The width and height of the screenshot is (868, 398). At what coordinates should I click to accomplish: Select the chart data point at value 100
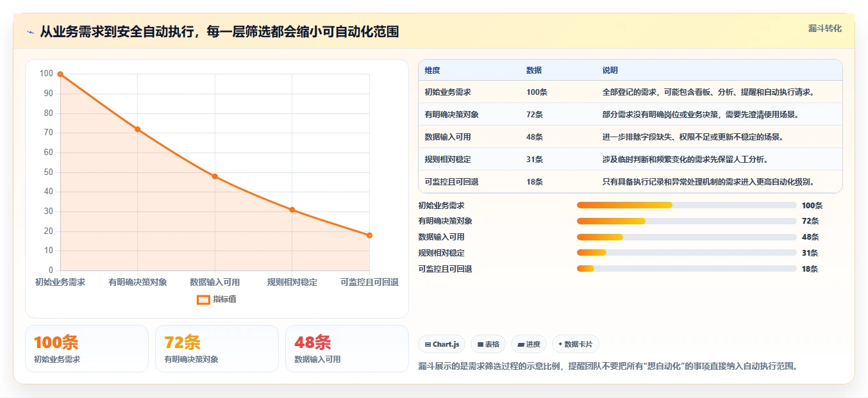60,74
